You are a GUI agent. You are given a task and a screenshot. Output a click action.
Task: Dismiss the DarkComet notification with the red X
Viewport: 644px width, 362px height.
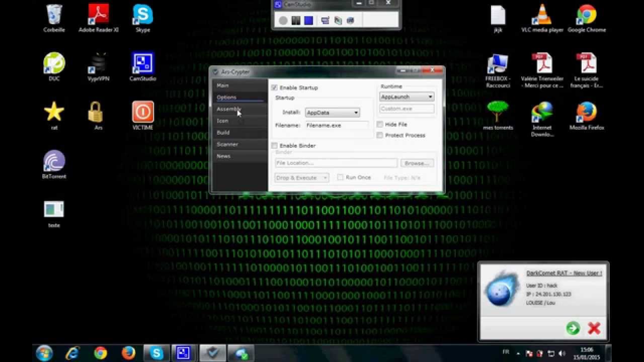pos(594,328)
